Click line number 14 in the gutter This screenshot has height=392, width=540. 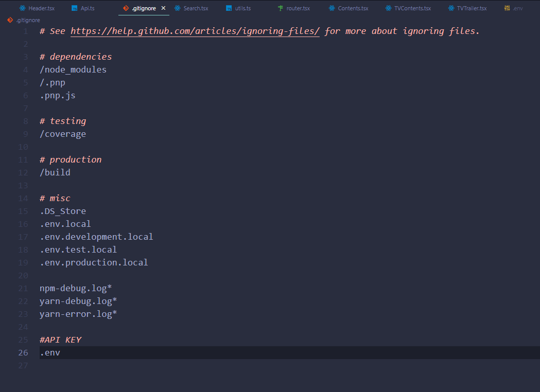tap(23, 198)
